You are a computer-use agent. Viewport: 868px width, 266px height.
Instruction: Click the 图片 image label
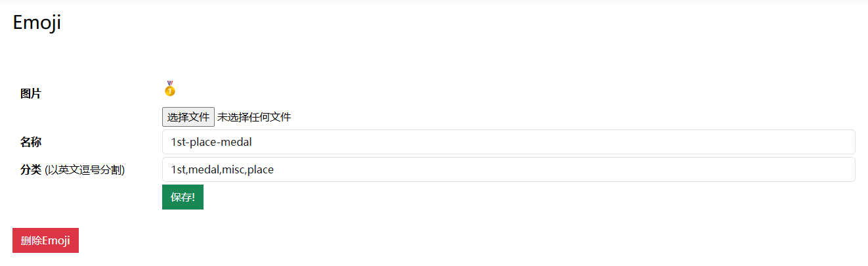(31, 94)
